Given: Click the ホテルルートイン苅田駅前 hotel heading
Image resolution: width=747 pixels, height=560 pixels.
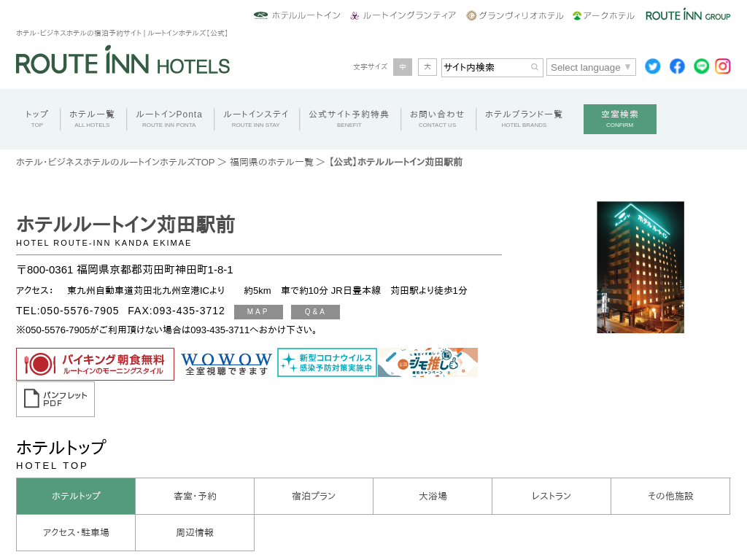Looking at the screenshot, I should [x=125, y=225].
